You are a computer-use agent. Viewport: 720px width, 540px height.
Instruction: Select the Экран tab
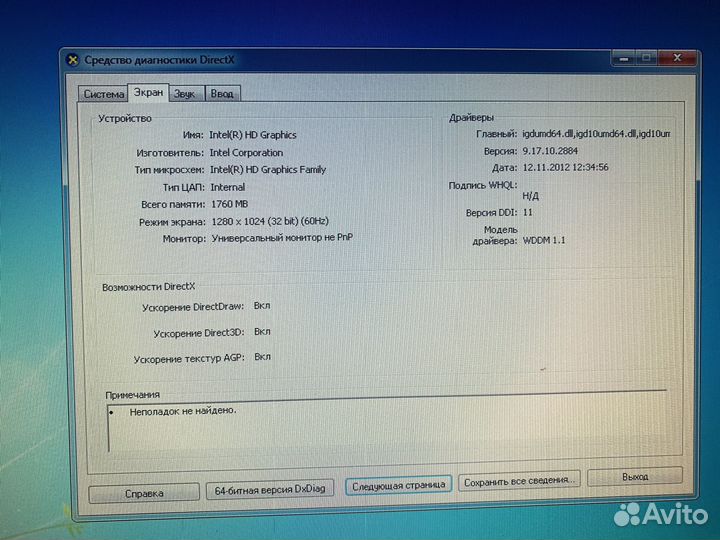tap(148, 92)
